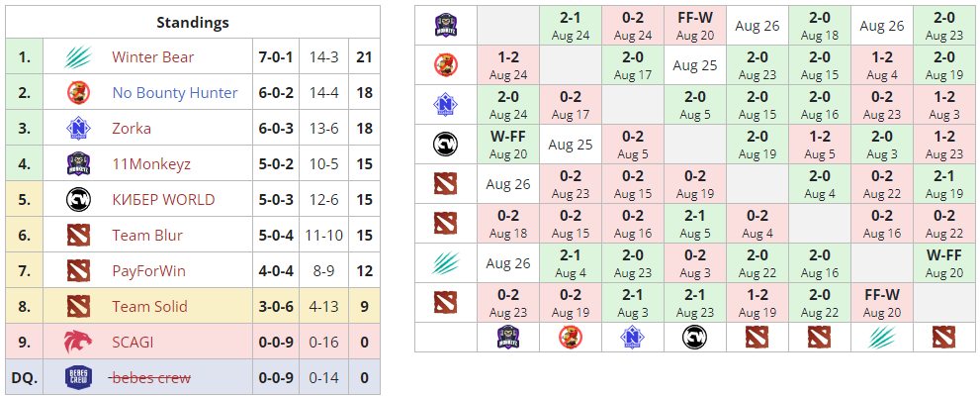Click Winter Bear icon in crosstable left column
Screen dimensions: 980x397
(445, 262)
